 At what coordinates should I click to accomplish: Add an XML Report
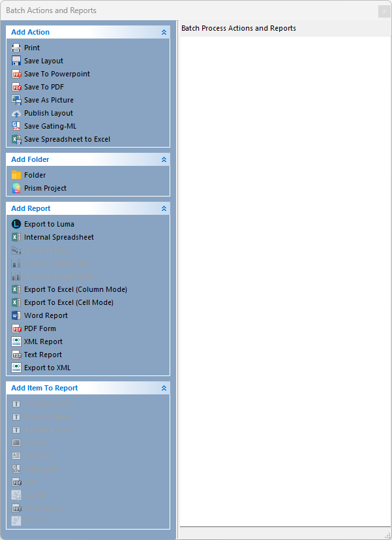[x=37, y=341]
